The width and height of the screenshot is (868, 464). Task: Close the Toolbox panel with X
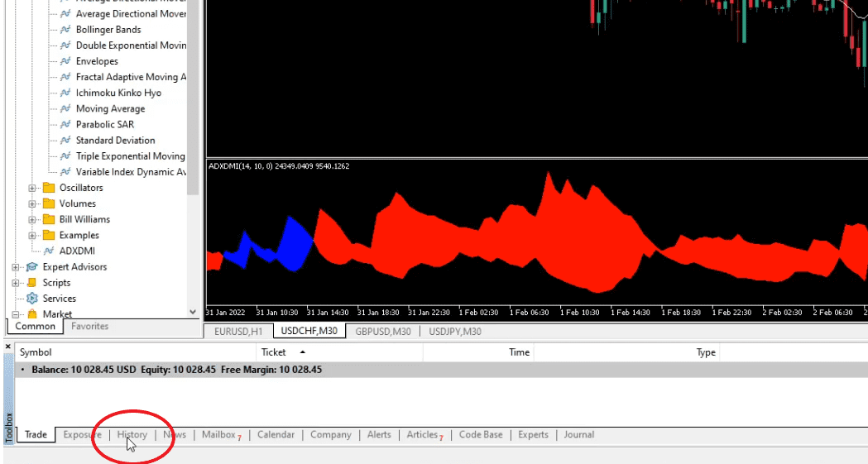click(x=8, y=347)
